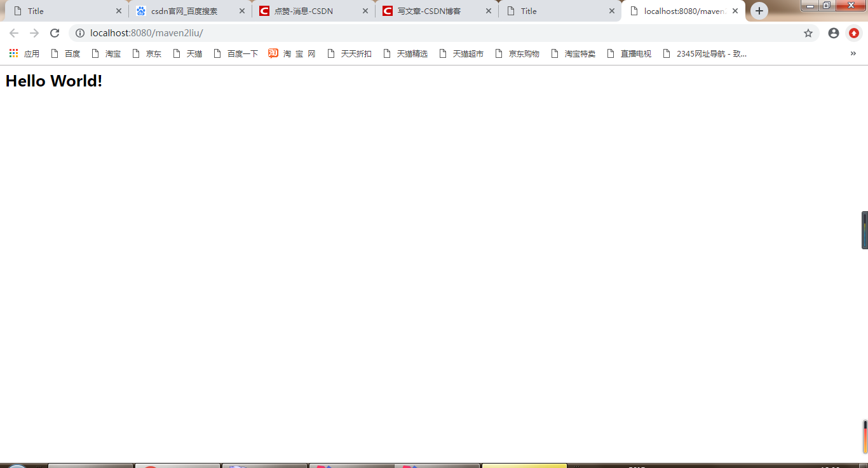This screenshot has width=868, height=468.
Task: Open the 天猫 bookmark
Action: [x=187, y=53]
